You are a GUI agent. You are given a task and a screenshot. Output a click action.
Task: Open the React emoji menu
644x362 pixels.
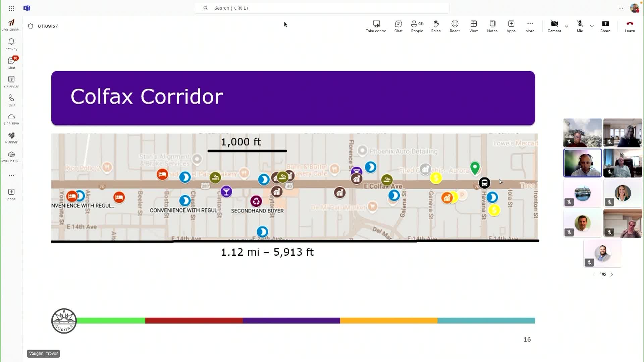(454, 26)
